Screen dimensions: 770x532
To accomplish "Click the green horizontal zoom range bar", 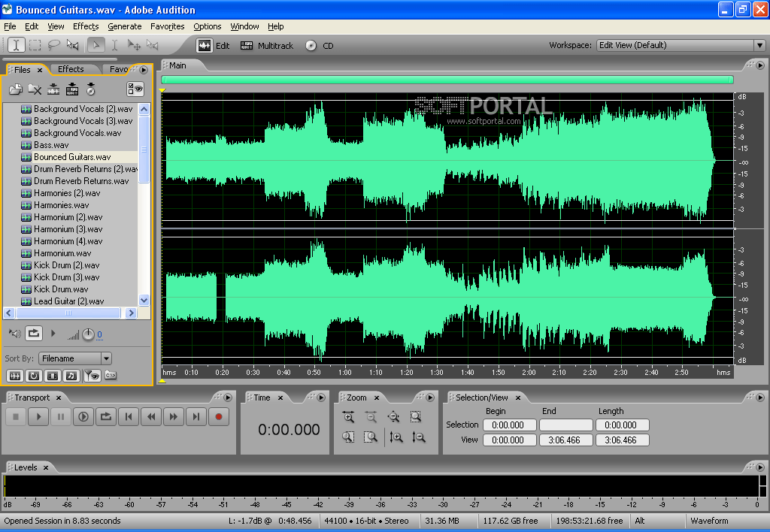I will [x=447, y=80].
